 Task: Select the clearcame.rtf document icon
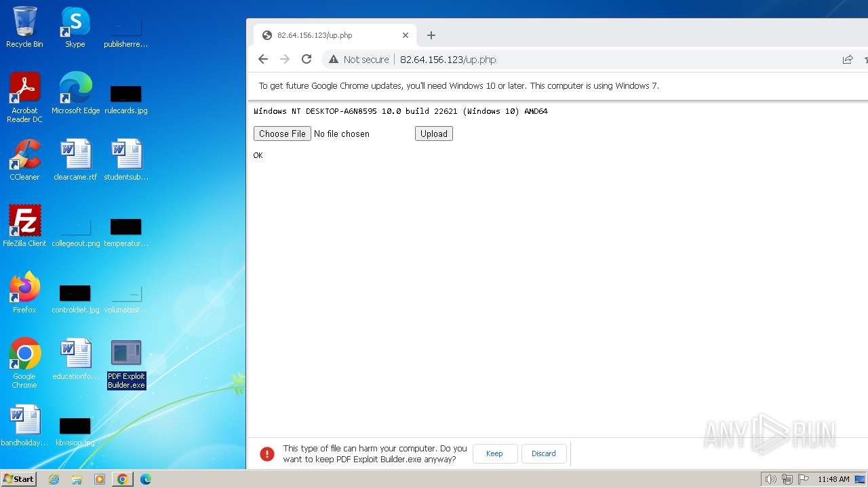tap(75, 159)
